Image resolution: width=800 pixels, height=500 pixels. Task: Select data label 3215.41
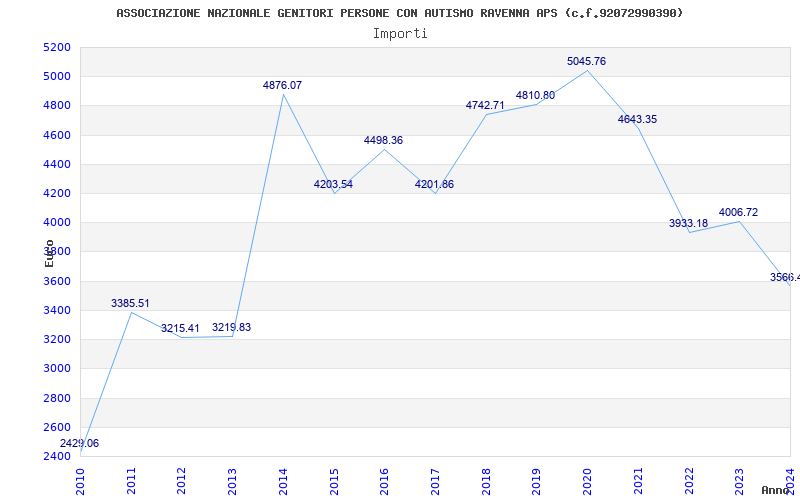pyautogui.click(x=180, y=329)
